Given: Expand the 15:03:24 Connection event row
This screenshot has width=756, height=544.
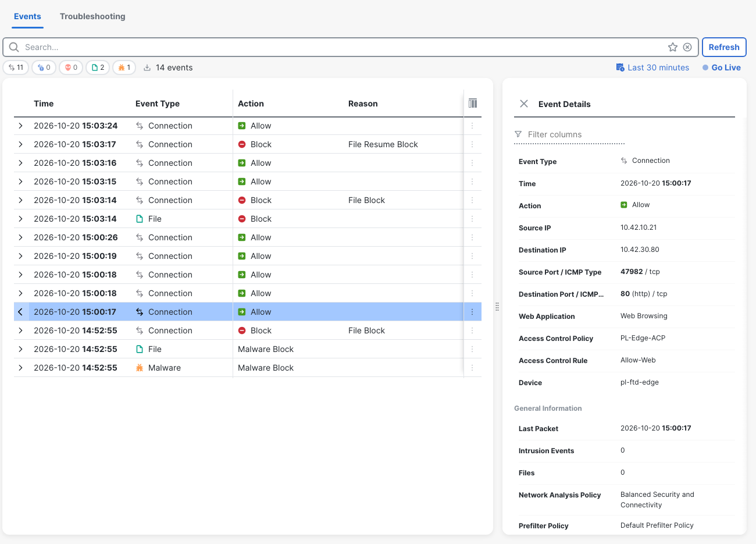Looking at the screenshot, I should (x=20, y=126).
